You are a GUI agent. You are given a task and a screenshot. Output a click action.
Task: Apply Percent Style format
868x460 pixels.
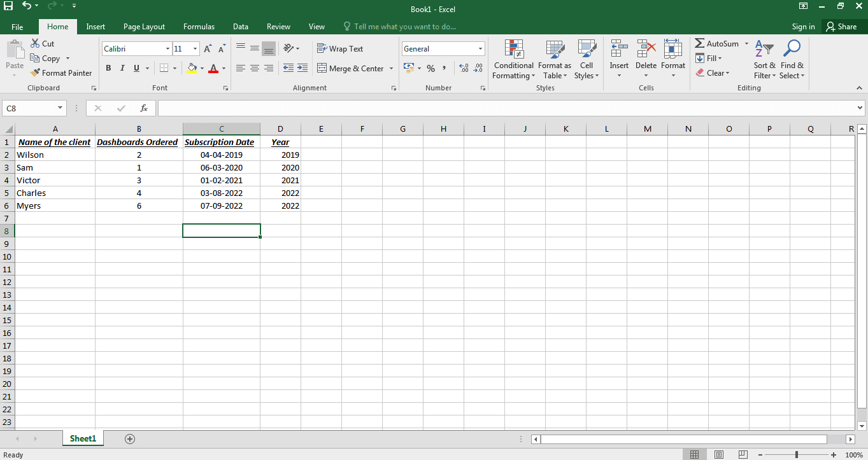(x=430, y=68)
